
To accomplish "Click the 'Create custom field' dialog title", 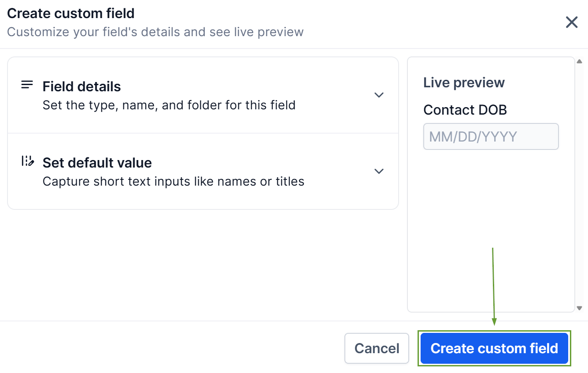I will pyautogui.click(x=70, y=13).
